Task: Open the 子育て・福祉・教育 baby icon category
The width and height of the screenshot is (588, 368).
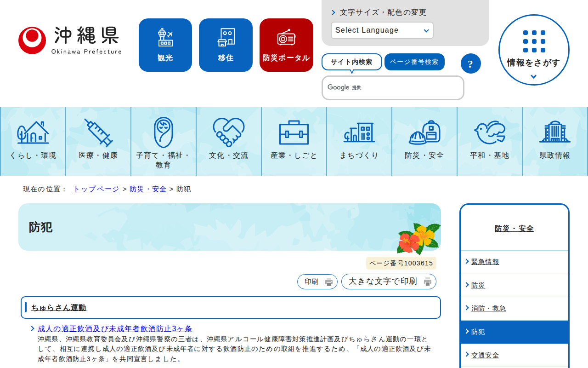Action: tap(164, 142)
